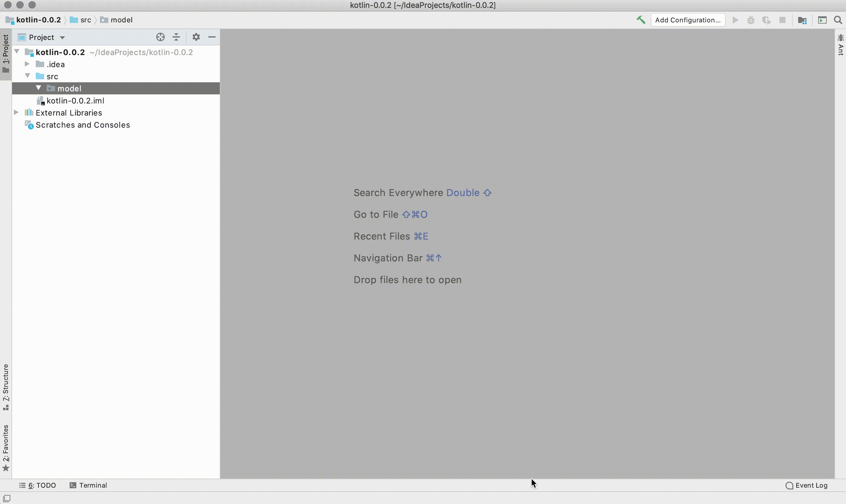Click the Search Everywhere magnifier icon
Viewport: 846px width, 504px height.
coord(838,20)
